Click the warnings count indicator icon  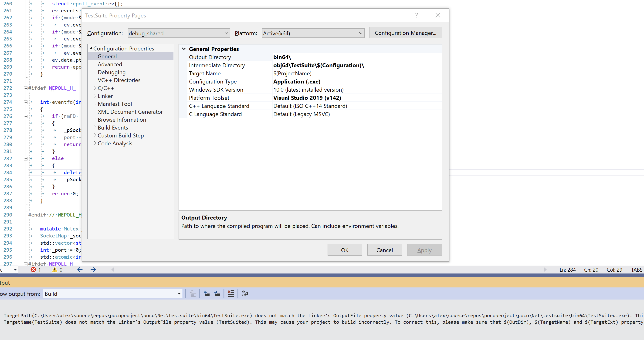click(x=54, y=270)
